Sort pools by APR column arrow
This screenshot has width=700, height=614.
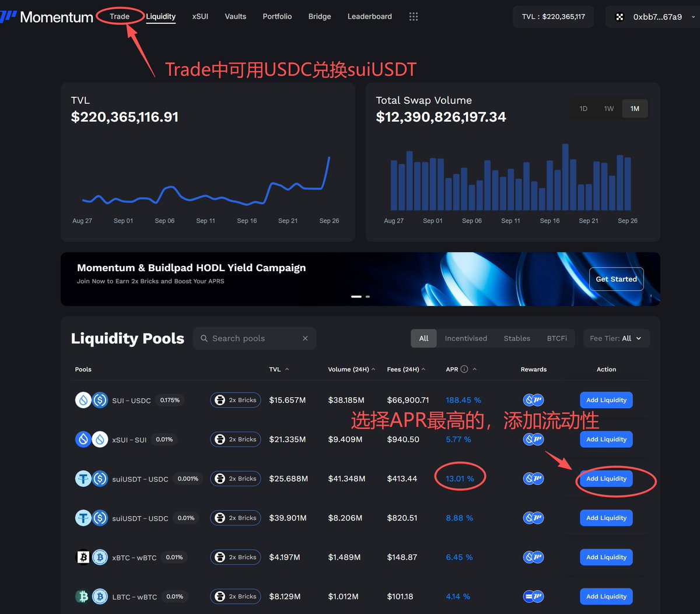475,369
